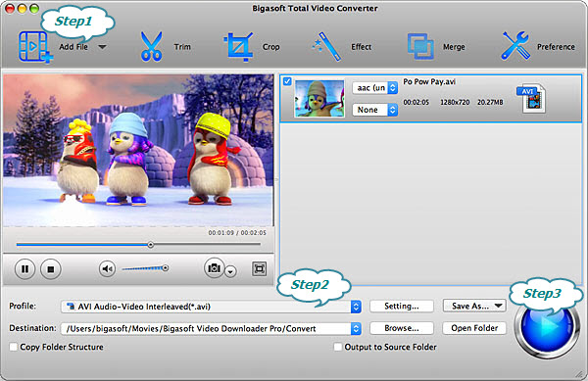Click the Merge label in toolbar
Viewport: 588px width, 381px height.
tap(454, 47)
